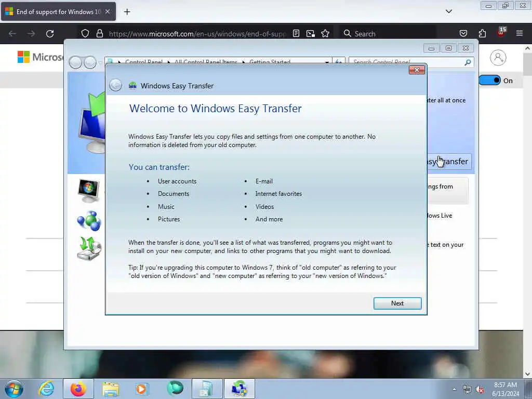Open the Windows Start button
Screen dimensions: 532x399
[x=14, y=389]
